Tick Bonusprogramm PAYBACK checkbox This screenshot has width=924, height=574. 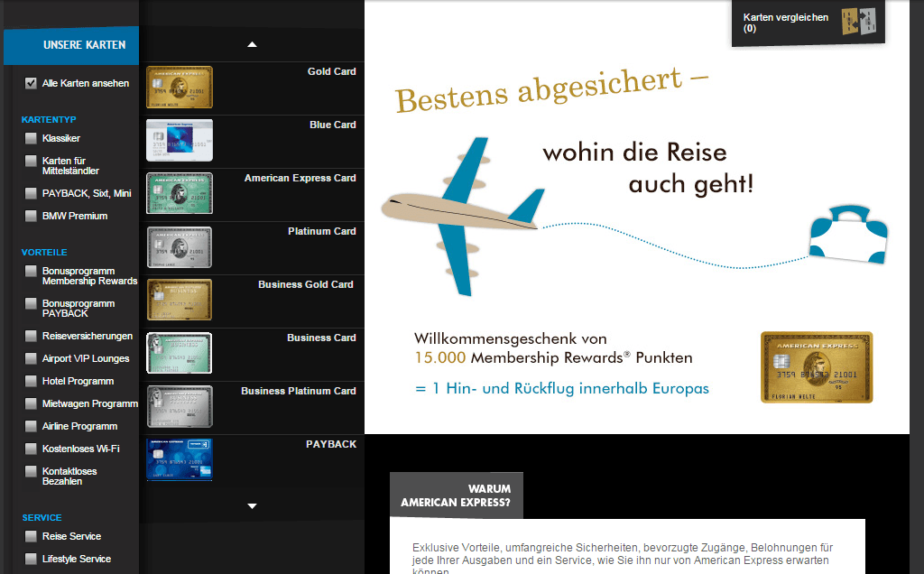click(31, 303)
